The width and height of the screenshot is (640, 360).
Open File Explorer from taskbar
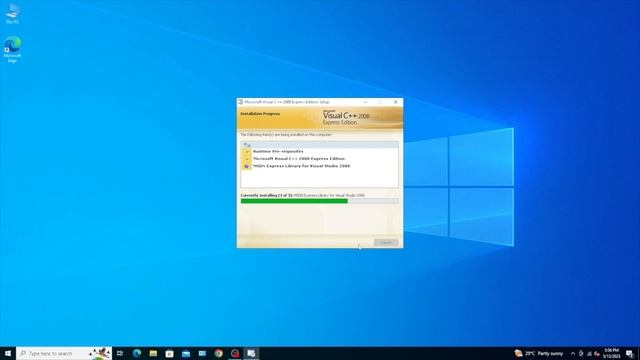[x=153, y=353]
